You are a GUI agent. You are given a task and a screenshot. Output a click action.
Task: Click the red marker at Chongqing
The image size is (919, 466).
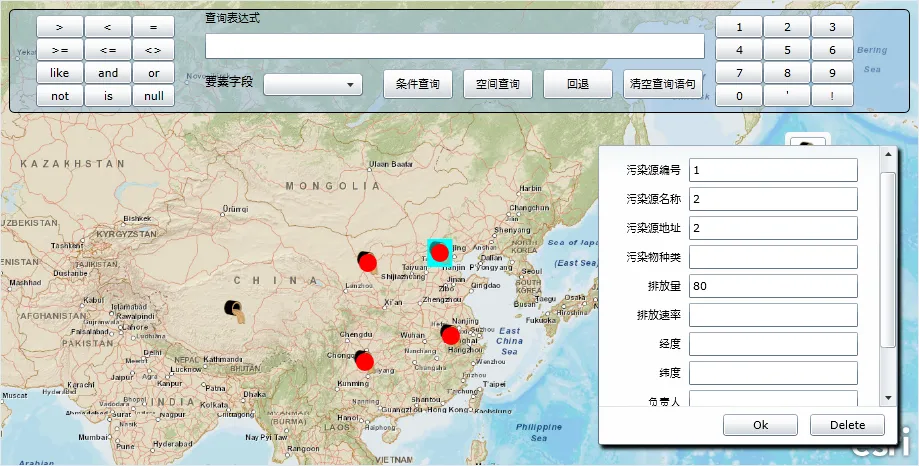[364, 360]
